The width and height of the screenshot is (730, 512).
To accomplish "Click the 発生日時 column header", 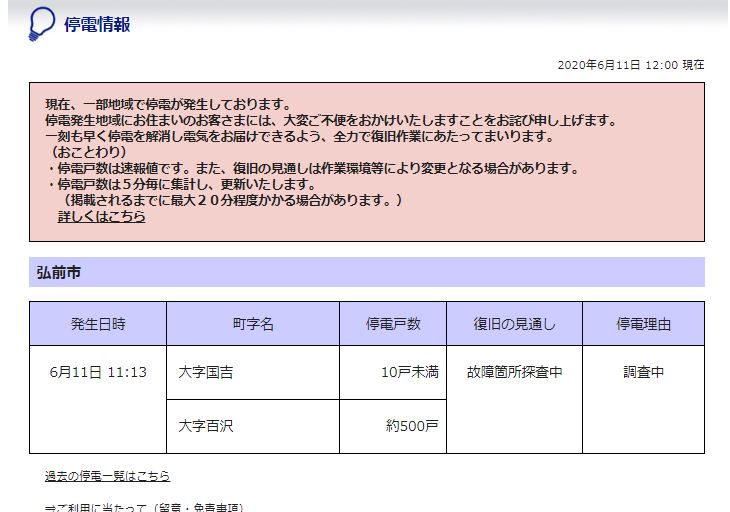I will (x=98, y=323).
